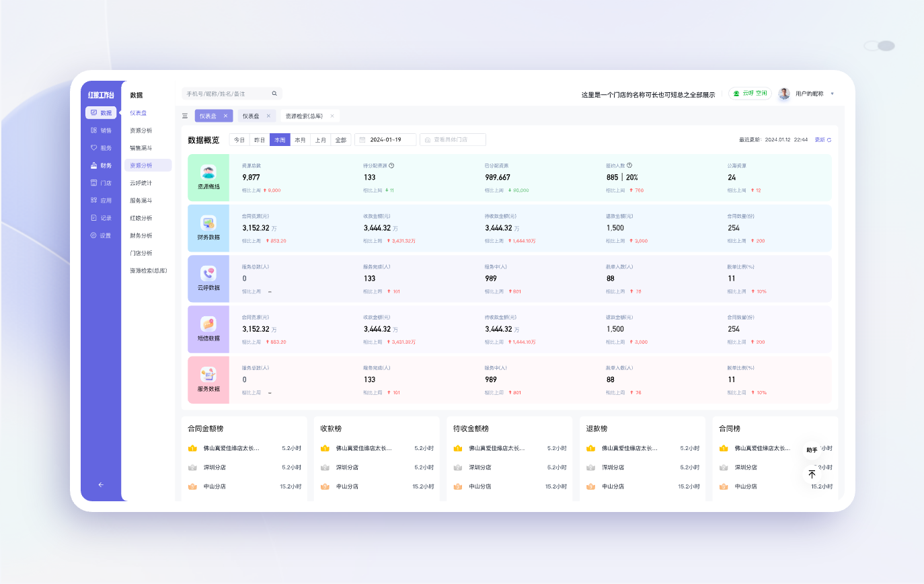Click the 服务数据 category icon
This screenshot has width=924, height=584.
pyautogui.click(x=208, y=375)
